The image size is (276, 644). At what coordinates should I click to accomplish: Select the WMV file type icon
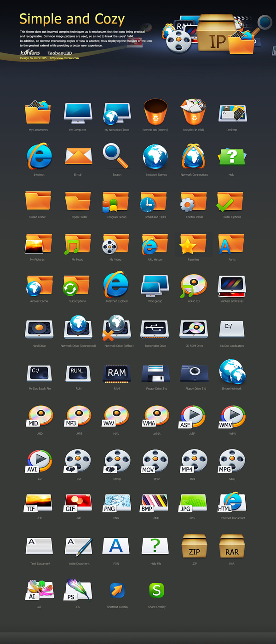pos(231,417)
